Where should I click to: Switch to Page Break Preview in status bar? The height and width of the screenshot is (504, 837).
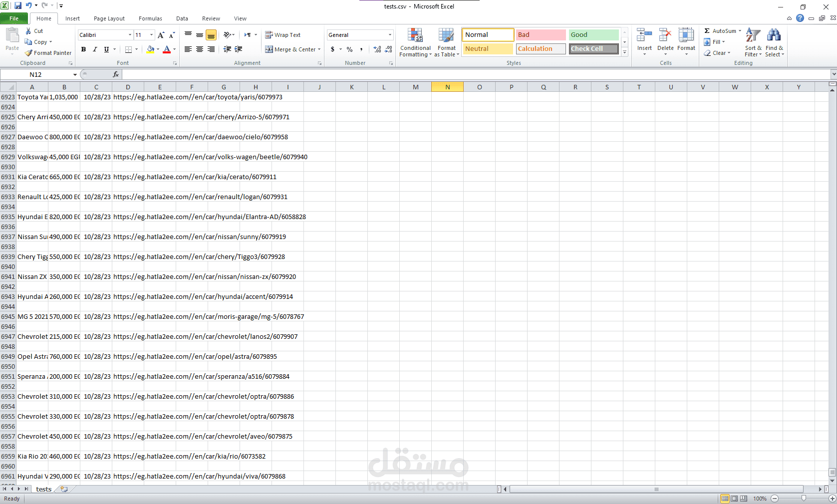tap(744, 499)
